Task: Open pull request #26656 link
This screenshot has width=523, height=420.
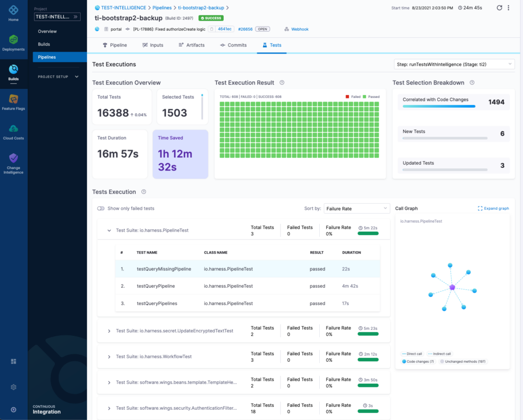Action: (x=245, y=29)
